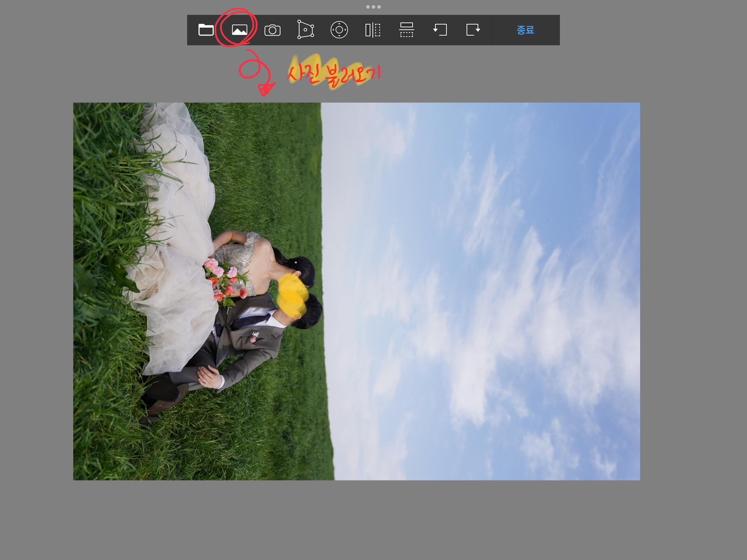Rotate the image counterclockwise
747x560 pixels.
tap(440, 30)
